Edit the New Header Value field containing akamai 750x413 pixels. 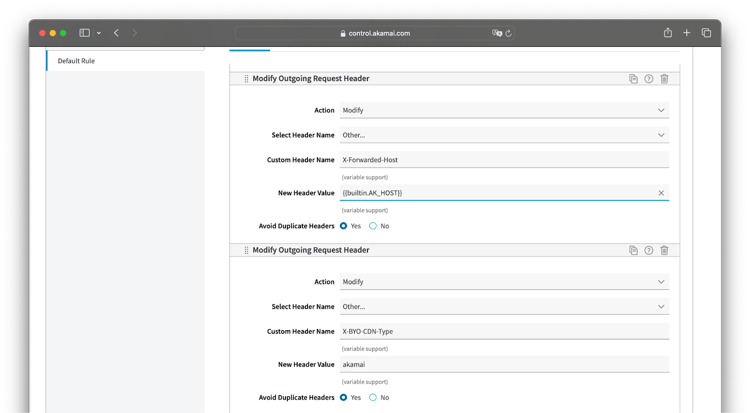pos(504,365)
